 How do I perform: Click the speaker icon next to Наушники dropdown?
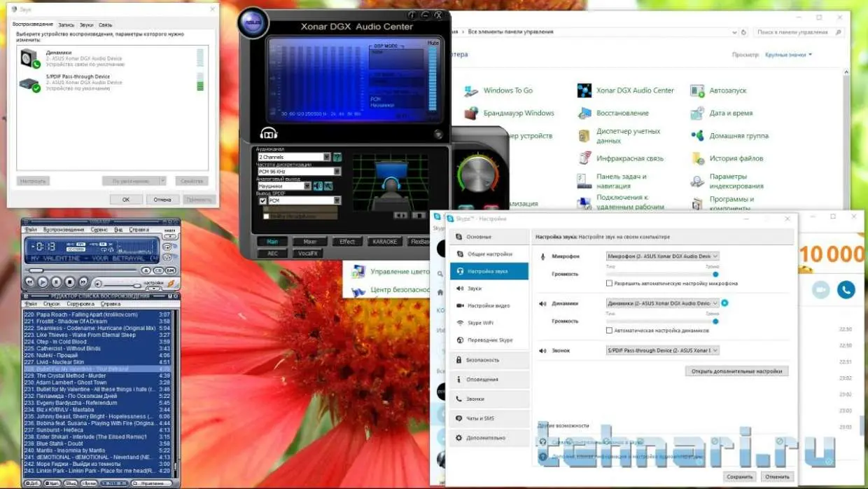coord(317,186)
